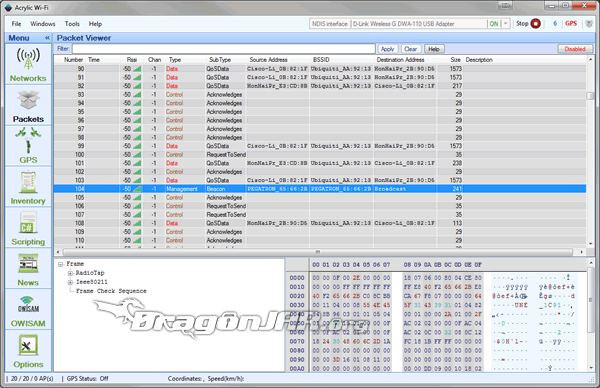Collapse the Frame tree node
The height and width of the screenshot is (388, 600).
coord(60,264)
